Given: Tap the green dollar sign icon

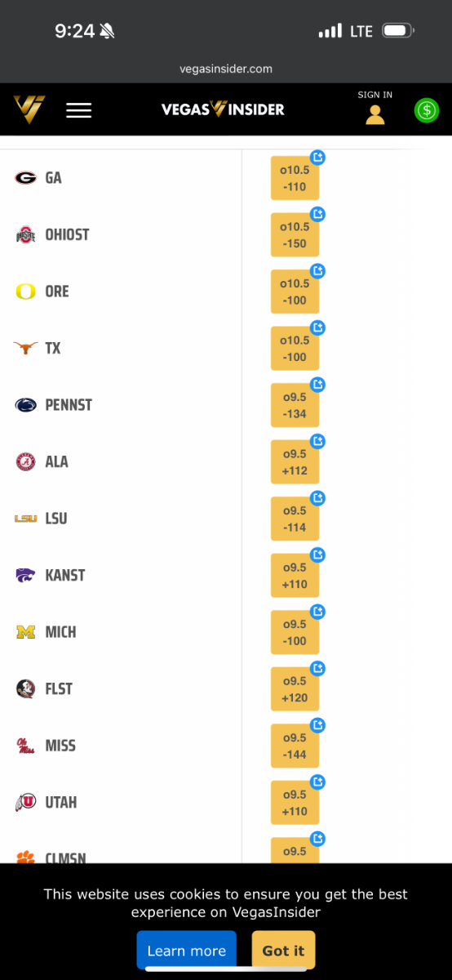Looking at the screenshot, I should pyautogui.click(x=427, y=110).
